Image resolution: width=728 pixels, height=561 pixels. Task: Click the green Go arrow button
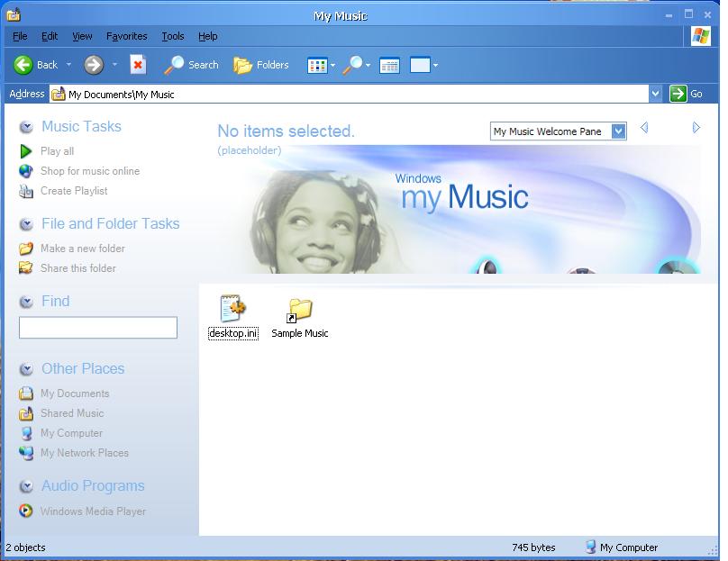[678, 94]
